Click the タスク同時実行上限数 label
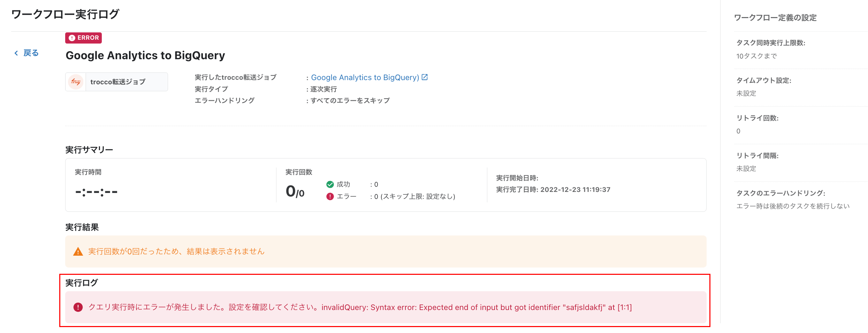Image resolution: width=868 pixels, height=333 pixels. (x=770, y=43)
